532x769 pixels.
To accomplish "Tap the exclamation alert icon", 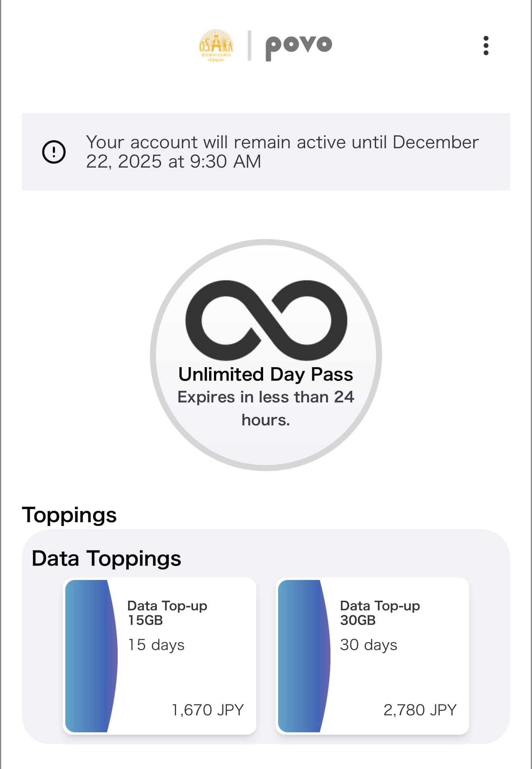I will coord(54,152).
